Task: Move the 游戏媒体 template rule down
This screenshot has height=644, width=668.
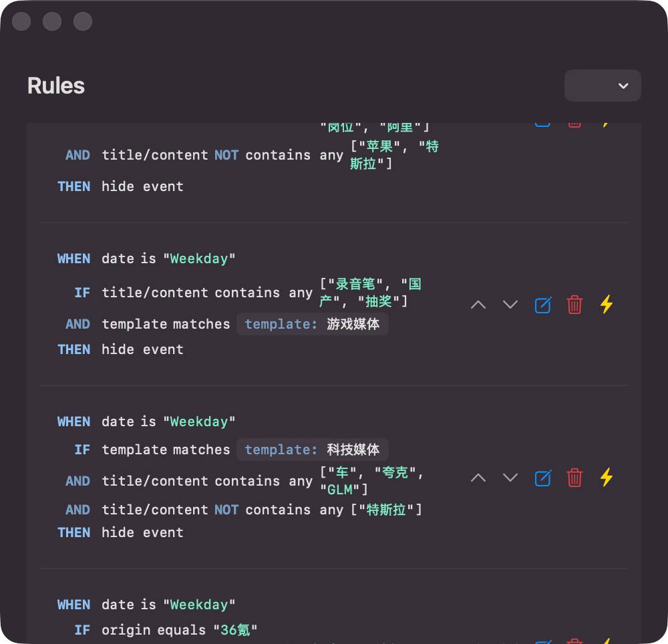Action: (510, 305)
